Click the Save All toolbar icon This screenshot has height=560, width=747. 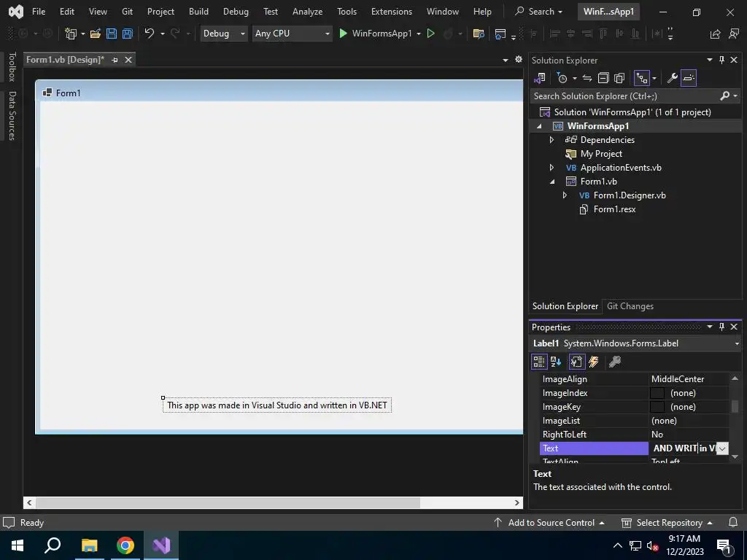point(127,34)
